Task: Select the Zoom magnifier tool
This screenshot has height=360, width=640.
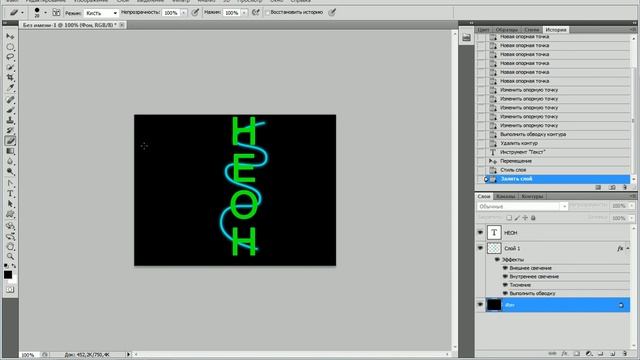Action: pos(10,257)
